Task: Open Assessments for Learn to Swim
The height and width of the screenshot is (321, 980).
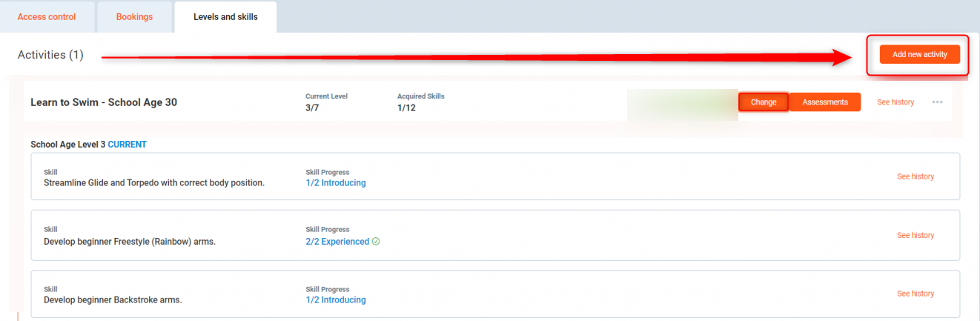Action: [824, 102]
